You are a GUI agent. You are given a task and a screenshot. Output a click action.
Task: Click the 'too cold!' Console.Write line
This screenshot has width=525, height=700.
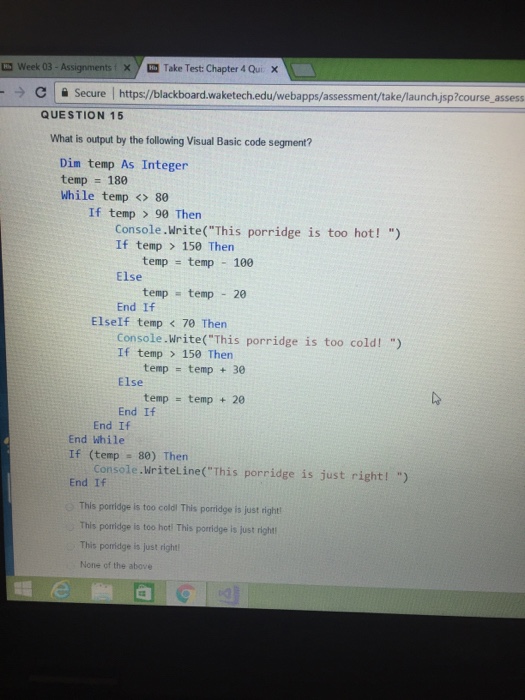pos(259,341)
